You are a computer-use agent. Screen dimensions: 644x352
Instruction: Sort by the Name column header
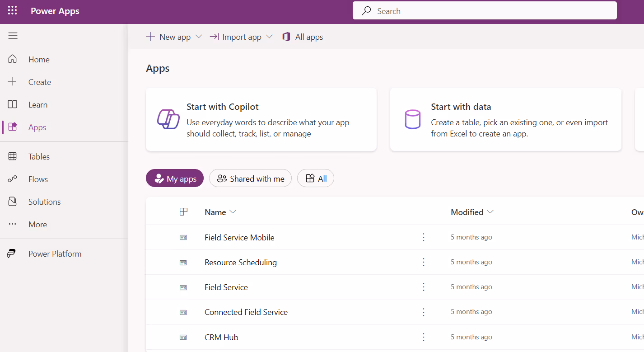pos(220,212)
